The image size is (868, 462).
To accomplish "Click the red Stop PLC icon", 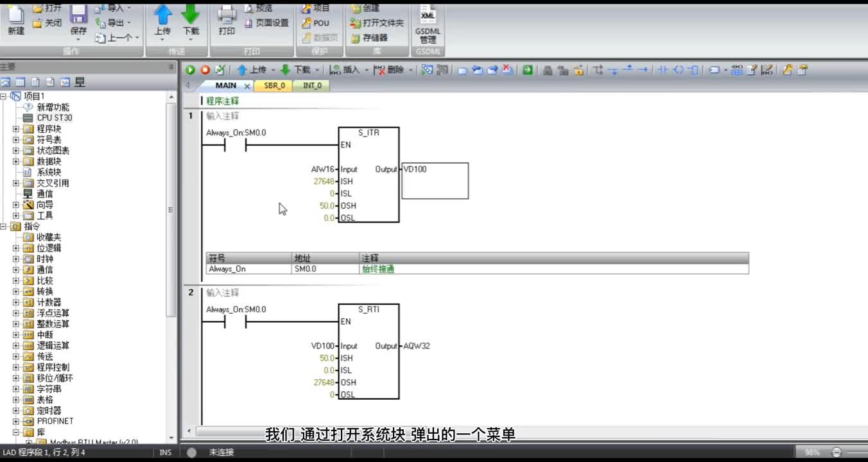I will (x=205, y=70).
